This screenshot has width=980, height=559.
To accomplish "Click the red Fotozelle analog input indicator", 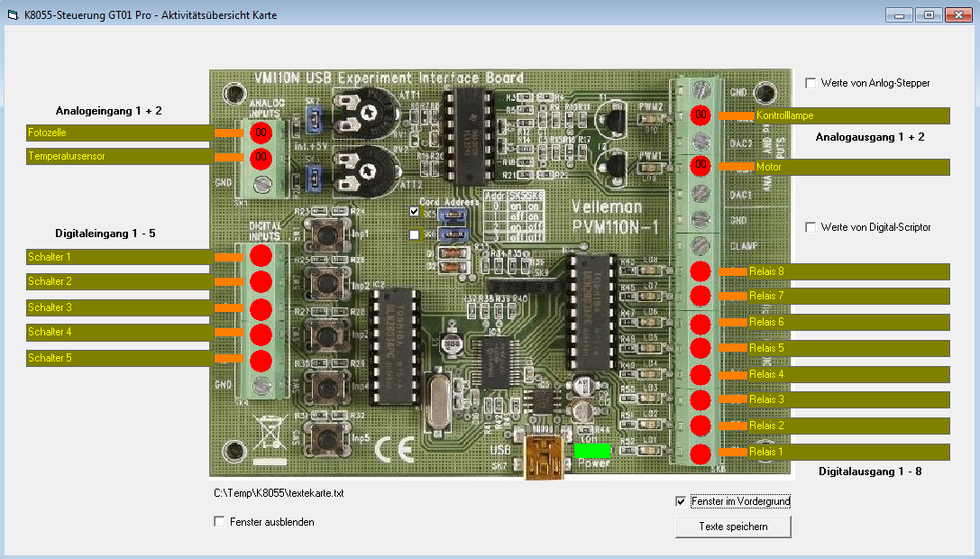I will click(x=261, y=133).
